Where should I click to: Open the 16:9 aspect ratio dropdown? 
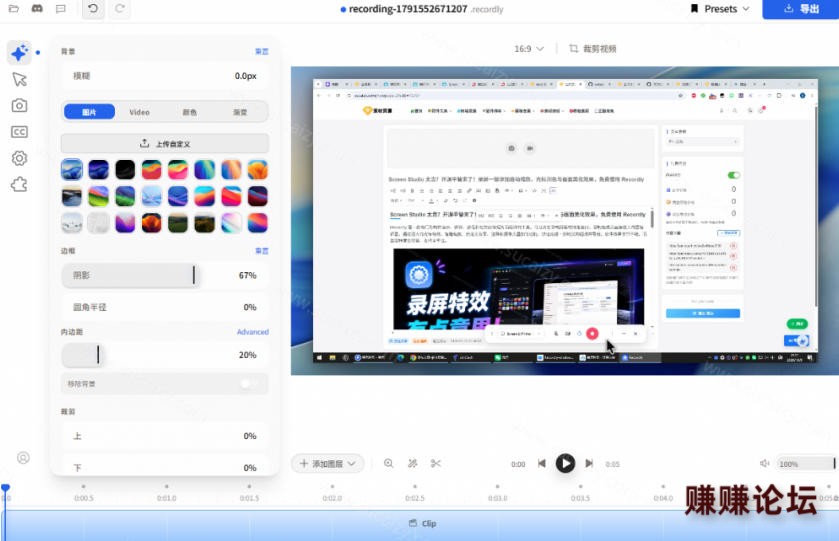tap(529, 49)
